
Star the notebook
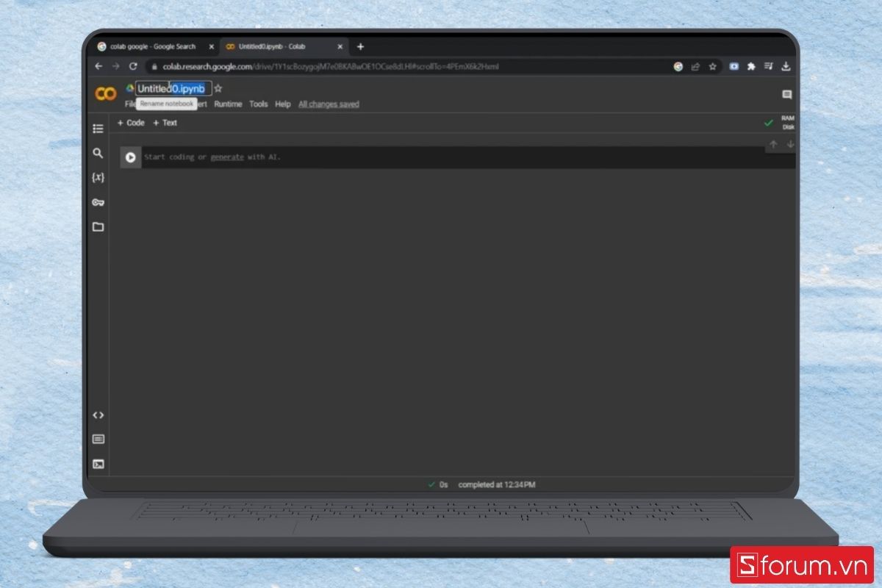pos(218,88)
